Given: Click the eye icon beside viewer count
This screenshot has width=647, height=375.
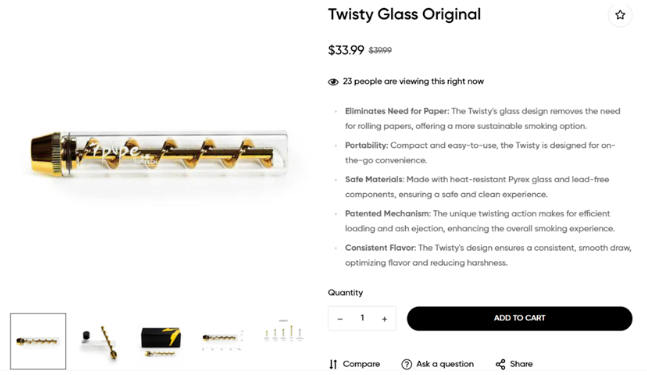Looking at the screenshot, I should 333,82.
